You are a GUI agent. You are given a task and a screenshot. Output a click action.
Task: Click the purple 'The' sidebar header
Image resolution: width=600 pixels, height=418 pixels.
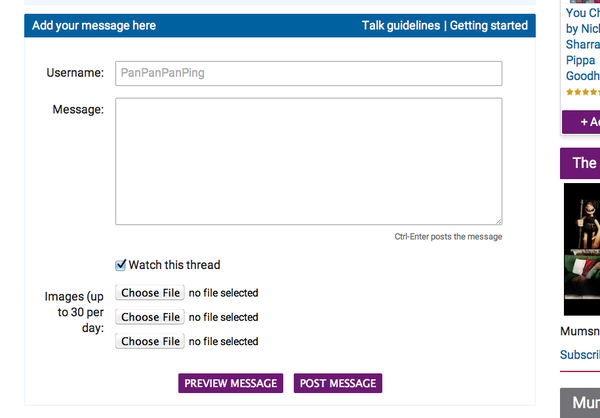coord(580,163)
